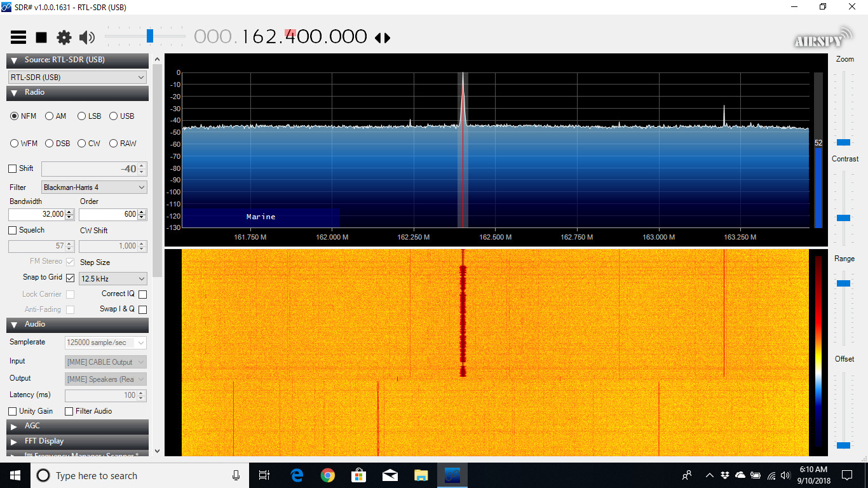The image size is (868, 488).
Task: Collapse the Radio panel
Action: pyautogui.click(x=78, y=93)
